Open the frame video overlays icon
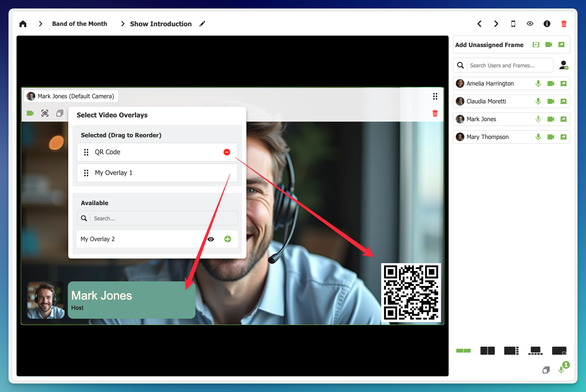Viewport: 586px width, 392px height. pos(60,113)
